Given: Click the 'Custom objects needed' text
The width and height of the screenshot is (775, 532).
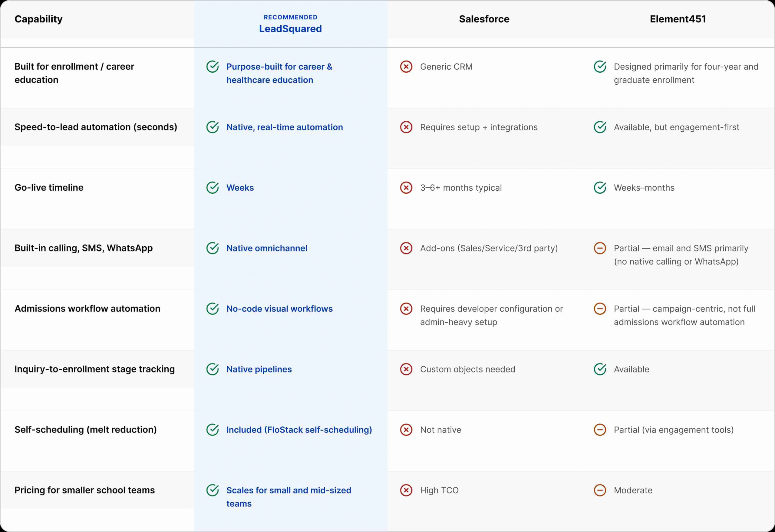Looking at the screenshot, I should (x=467, y=369).
